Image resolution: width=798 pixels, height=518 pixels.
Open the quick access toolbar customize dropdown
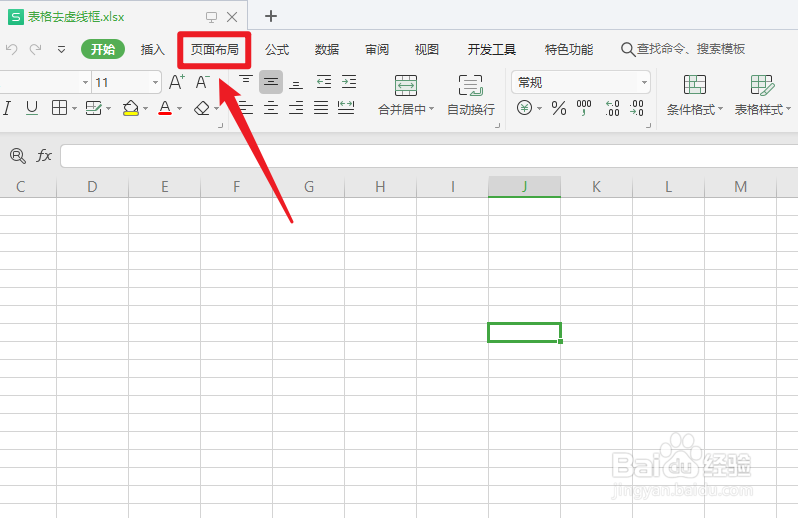point(61,50)
